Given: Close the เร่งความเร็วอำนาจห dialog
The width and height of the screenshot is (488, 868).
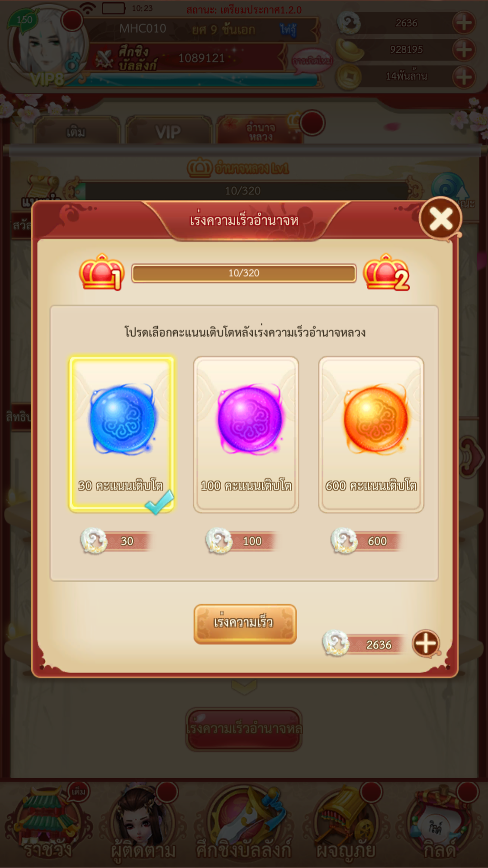Looking at the screenshot, I should pyautogui.click(x=441, y=219).
